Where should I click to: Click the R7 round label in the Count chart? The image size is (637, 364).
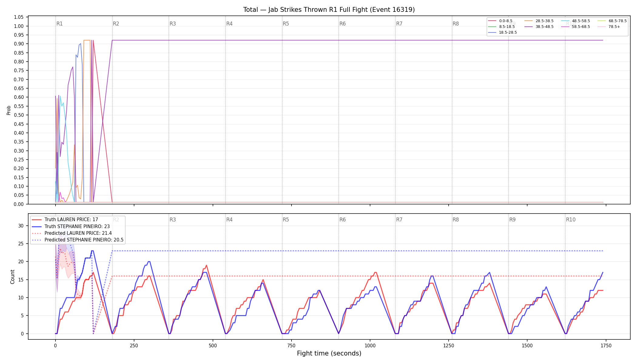(x=399, y=220)
